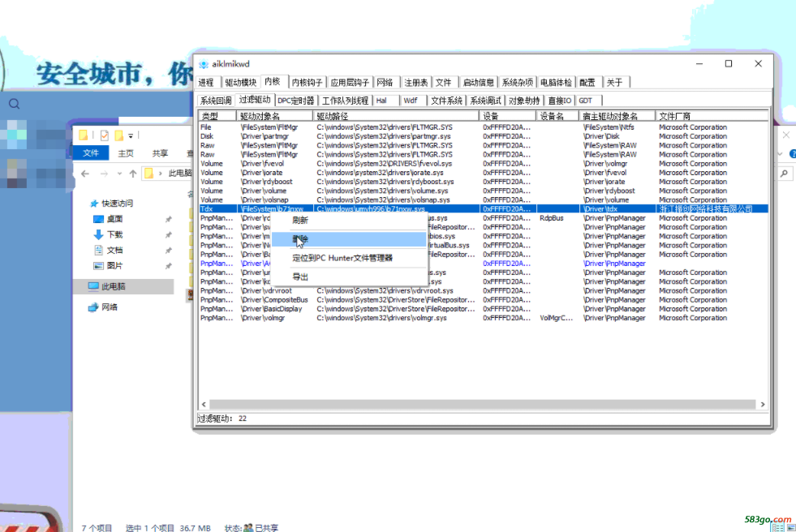Choose 删除 from the context menu
The height and width of the screenshot is (532, 796).
pyautogui.click(x=300, y=239)
